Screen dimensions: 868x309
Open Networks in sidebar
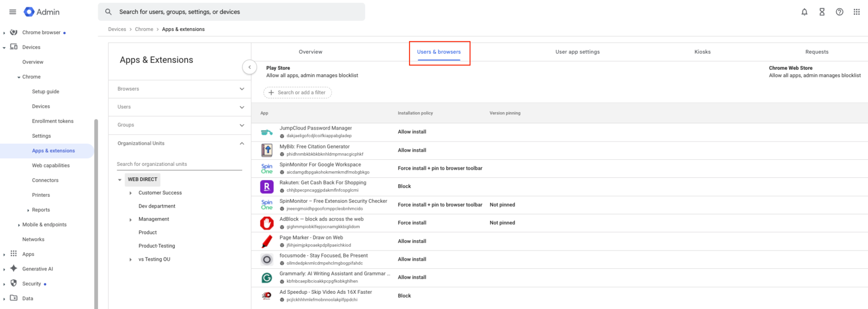pyautogui.click(x=33, y=240)
